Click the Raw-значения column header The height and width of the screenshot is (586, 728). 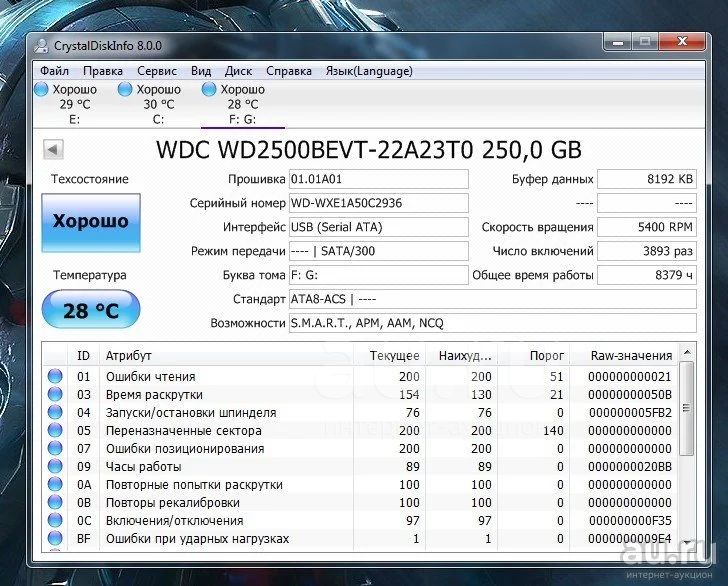click(x=624, y=356)
